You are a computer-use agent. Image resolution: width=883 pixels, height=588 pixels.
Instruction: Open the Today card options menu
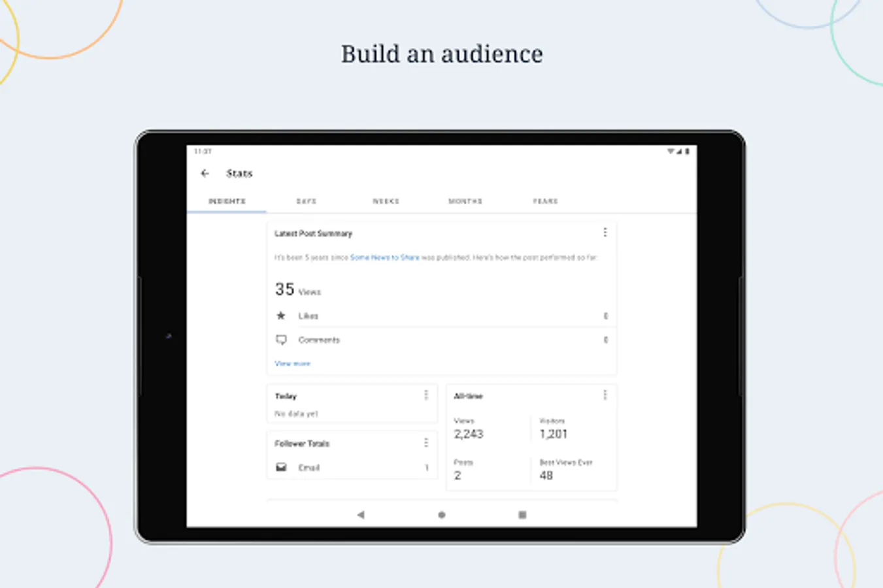coord(426,395)
